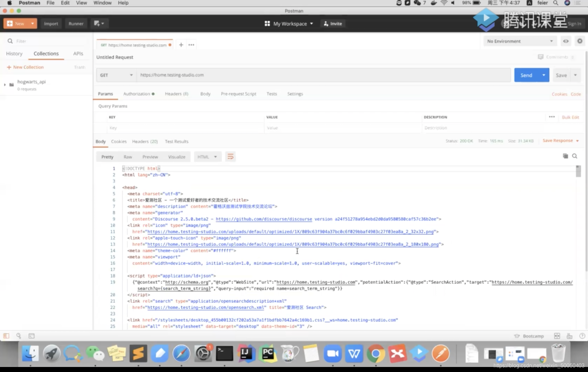Open the tab options ellipsis menu
Image resolution: width=588 pixels, height=372 pixels.
click(191, 45)
